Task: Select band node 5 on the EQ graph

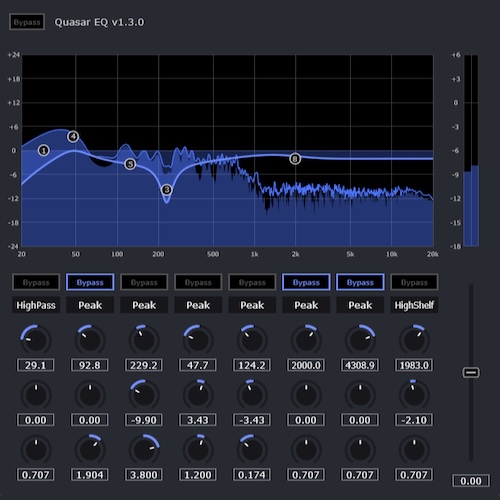Action: pyautogui.click(x=130, y=164)
